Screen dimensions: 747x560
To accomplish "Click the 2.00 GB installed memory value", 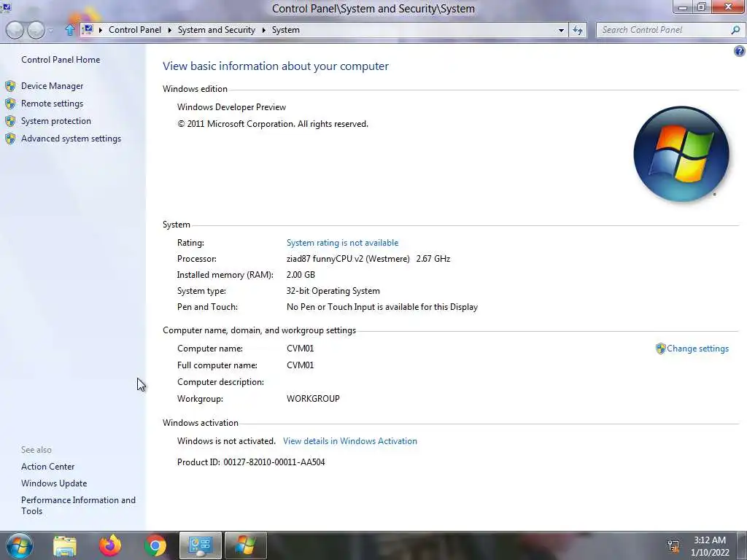I will tap(301, 275).
